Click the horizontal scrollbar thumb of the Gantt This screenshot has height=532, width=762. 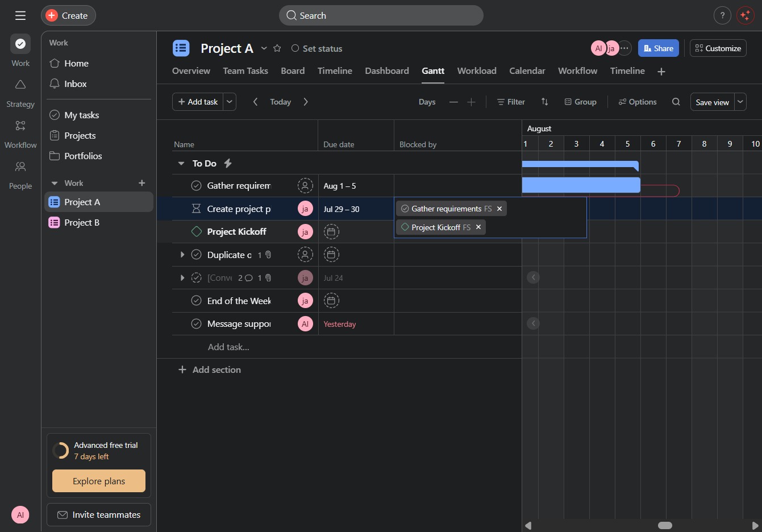pyautogui.click(x=665, y=526)
